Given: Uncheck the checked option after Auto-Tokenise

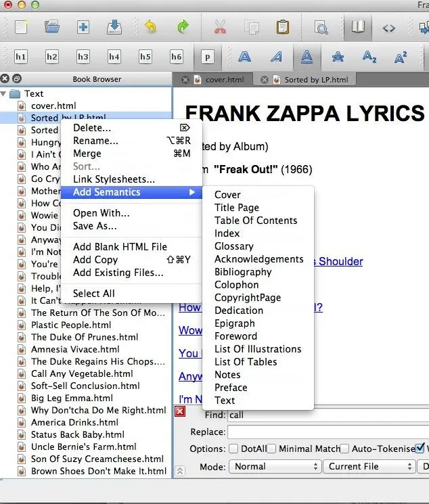Looking at the screenshot, I should click(420, 448).
